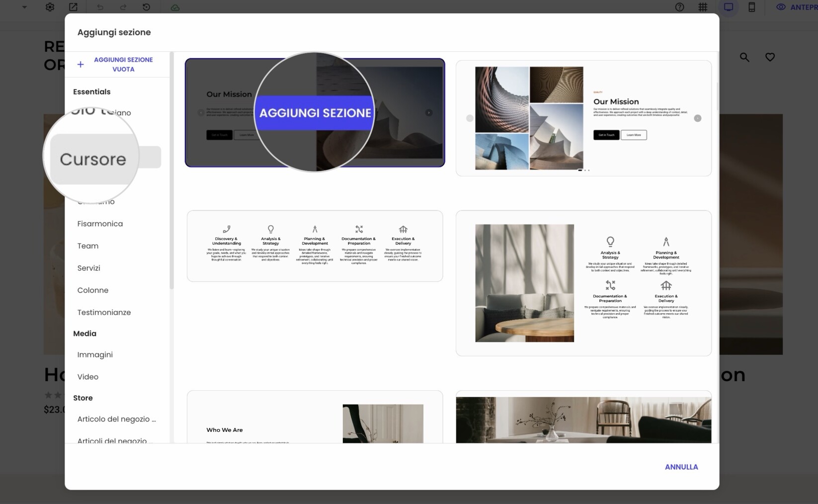Click the open-in-new-window icon in toolbar
Screen dimensions: 818x504
[x=73, y=7]
